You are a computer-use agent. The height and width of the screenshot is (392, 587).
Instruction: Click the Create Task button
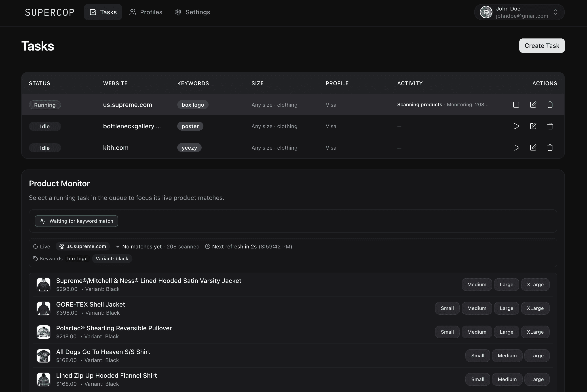542,45
